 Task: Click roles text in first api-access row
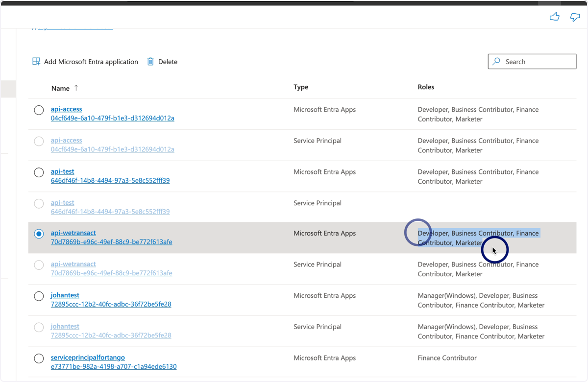478,114
